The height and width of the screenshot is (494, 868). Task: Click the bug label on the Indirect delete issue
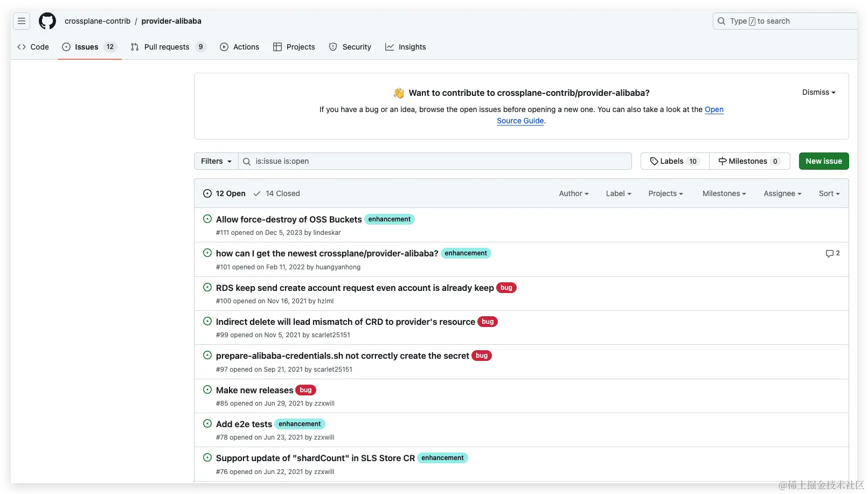(488, 322)
